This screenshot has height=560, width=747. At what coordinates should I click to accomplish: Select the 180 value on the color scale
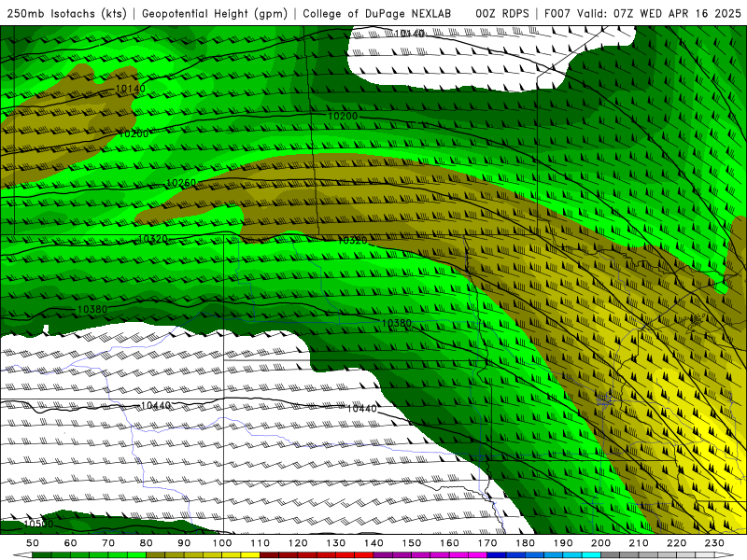tap(525, 543)
